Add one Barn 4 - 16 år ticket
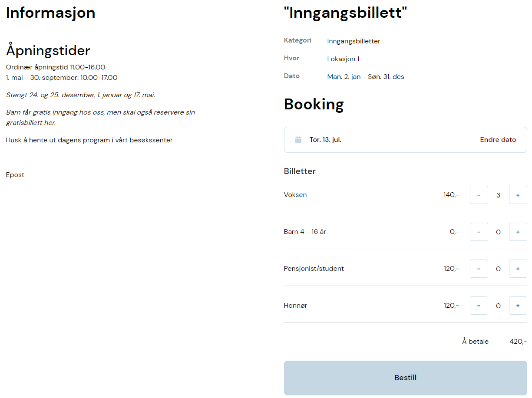Screen dimensions: 532x398 click(x=518, y=232)
